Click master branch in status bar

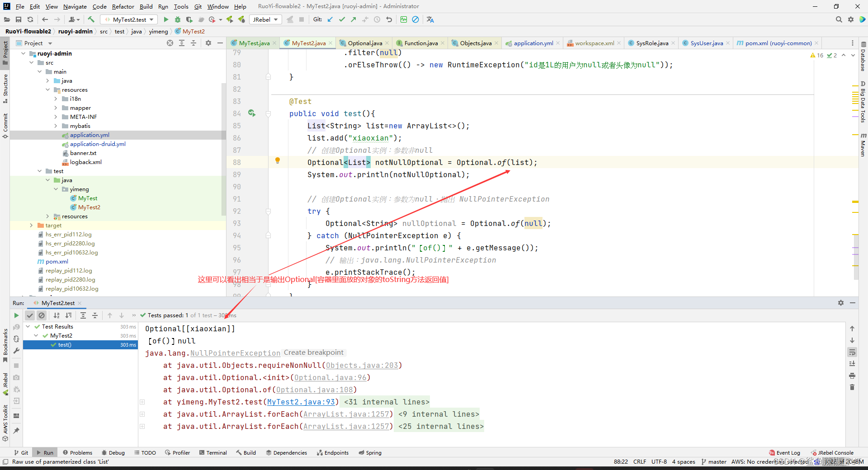click(714, 461)
